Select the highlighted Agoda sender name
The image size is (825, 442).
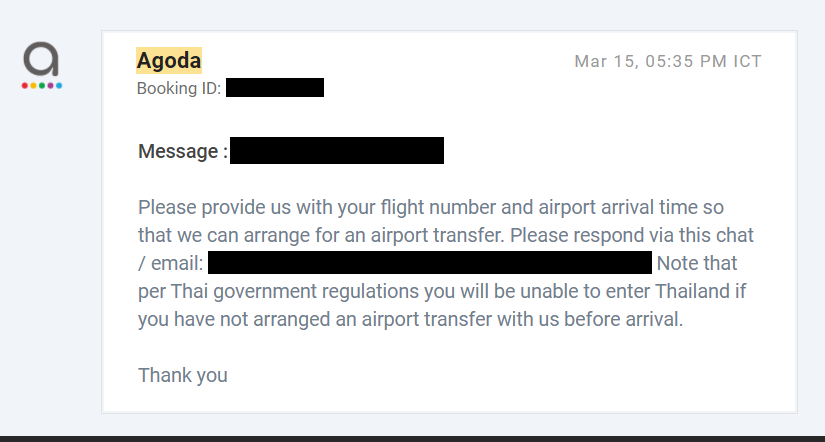[169, 61]
